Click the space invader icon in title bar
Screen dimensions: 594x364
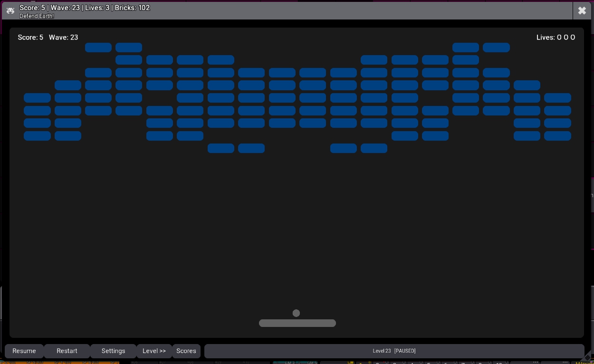[x=10, y=10]
